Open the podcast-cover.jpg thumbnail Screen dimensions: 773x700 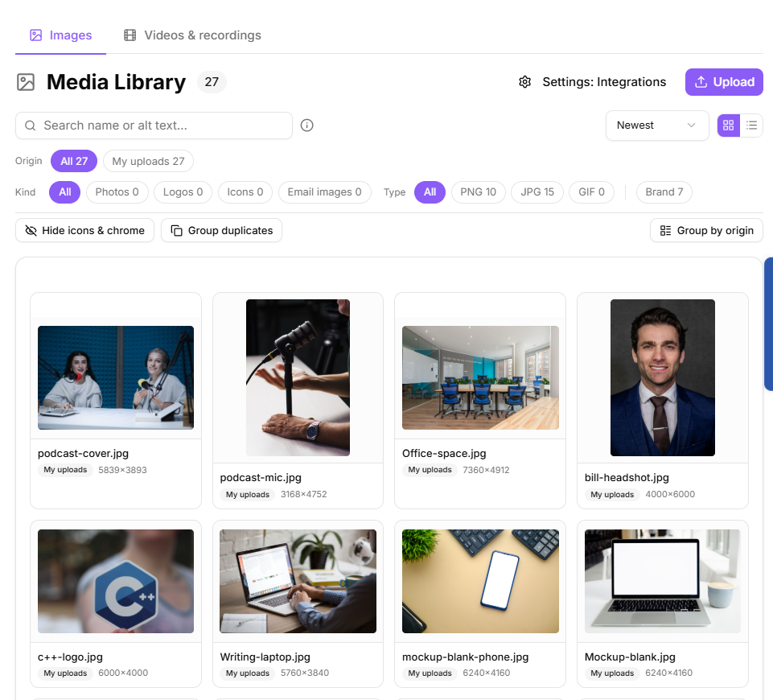point(116,377)
